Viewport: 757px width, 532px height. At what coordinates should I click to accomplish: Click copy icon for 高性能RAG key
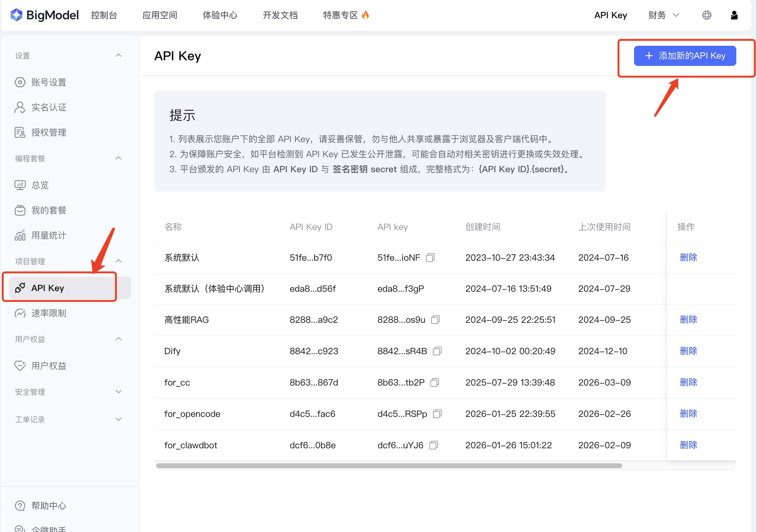(x=435, y=320)
